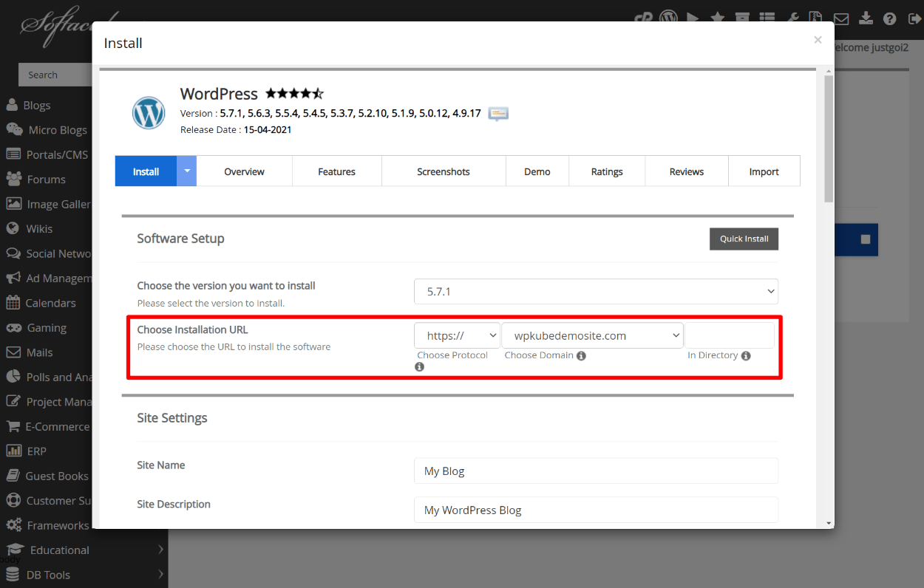Click the Social Networking speech icon
This screenshot has height=588, width=924.
pos(13,253)
